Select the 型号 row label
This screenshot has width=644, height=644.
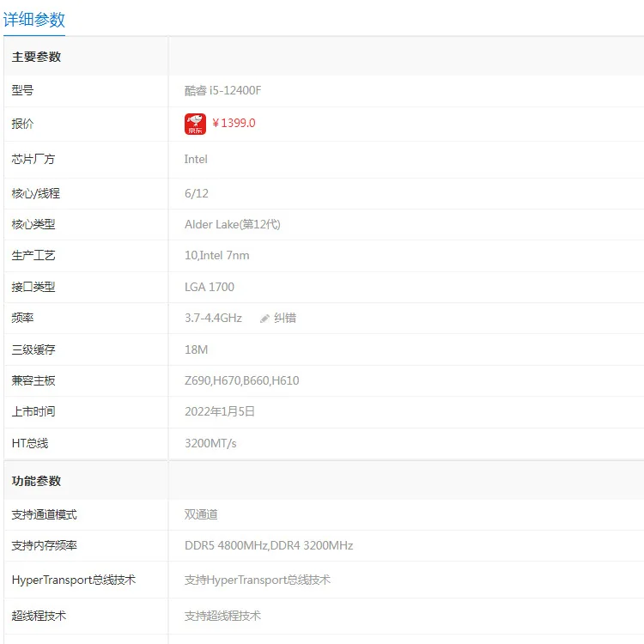pyautogui.click(x=22, y=90)
